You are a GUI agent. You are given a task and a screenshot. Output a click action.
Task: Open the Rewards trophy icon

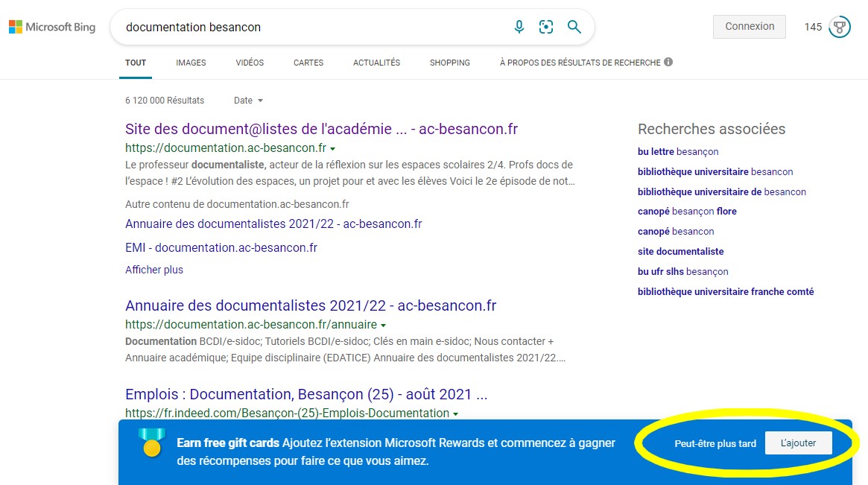coord(839,27)
